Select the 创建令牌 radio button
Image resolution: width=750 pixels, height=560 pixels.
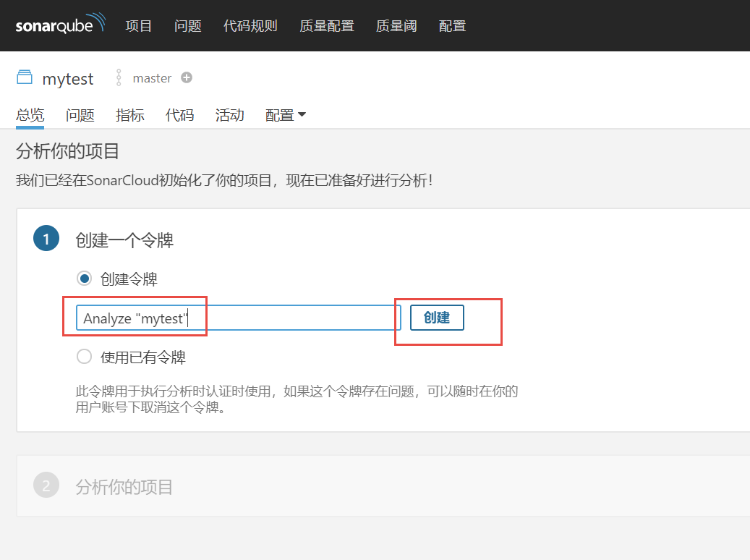pos(85,279)
